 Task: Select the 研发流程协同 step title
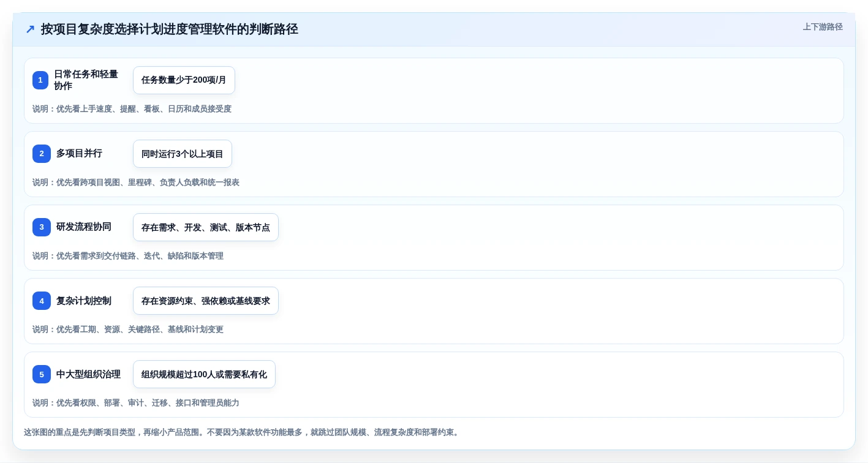click(84, 227)
